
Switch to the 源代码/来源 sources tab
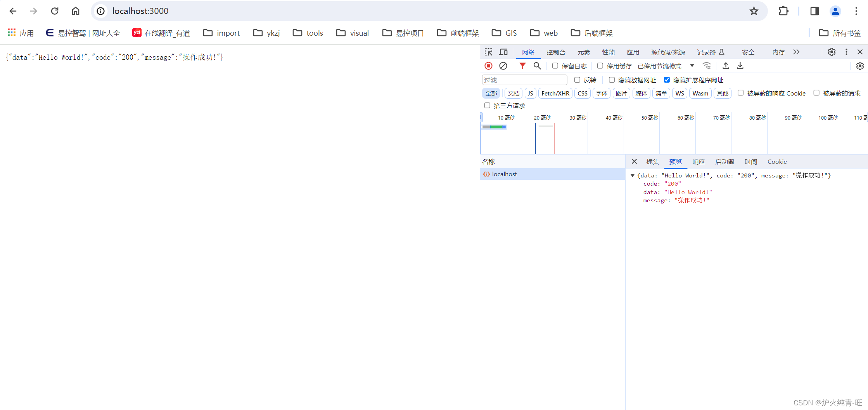pos(668,52)
